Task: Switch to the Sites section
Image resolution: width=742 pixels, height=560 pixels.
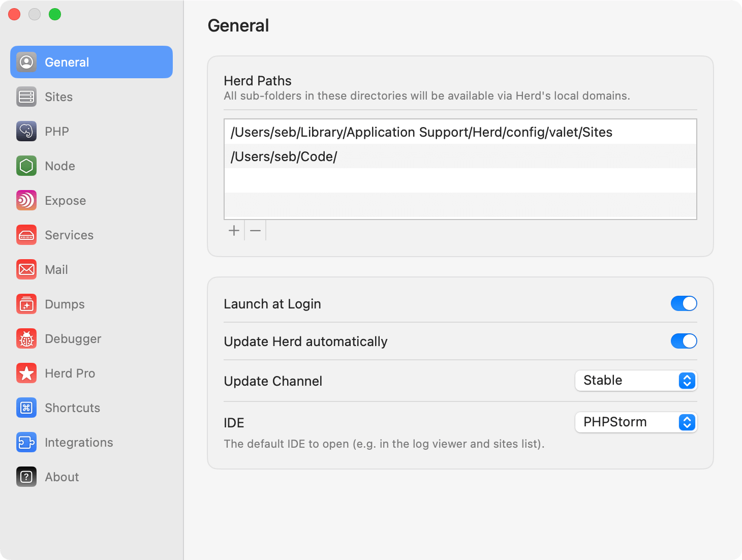Action: click(58, 97)
